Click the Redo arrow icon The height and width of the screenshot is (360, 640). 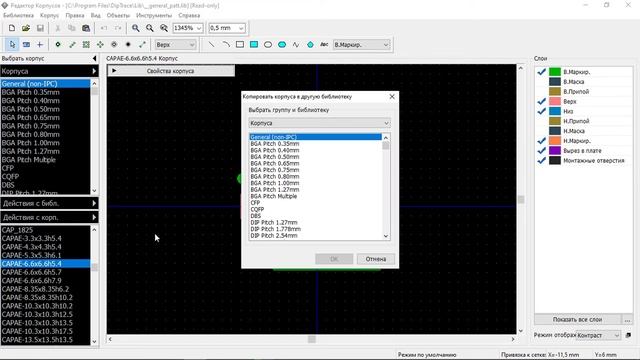[x=118, y=28]
